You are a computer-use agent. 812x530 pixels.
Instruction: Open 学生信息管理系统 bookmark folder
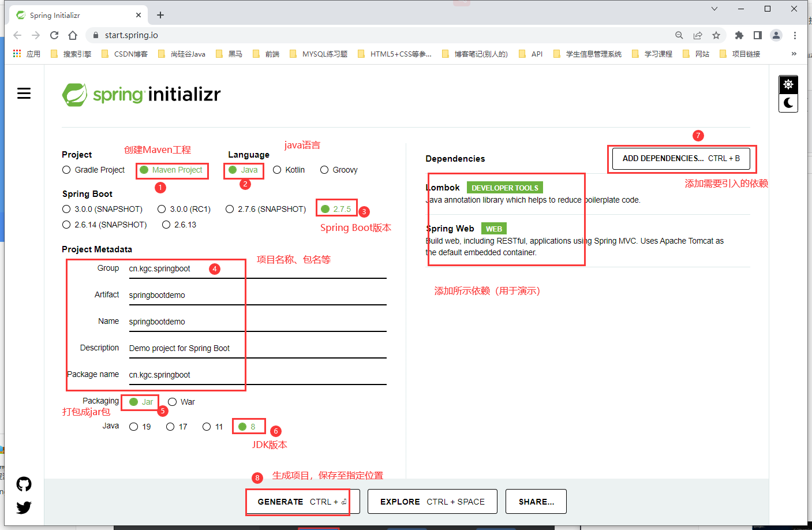coord(587,54)
